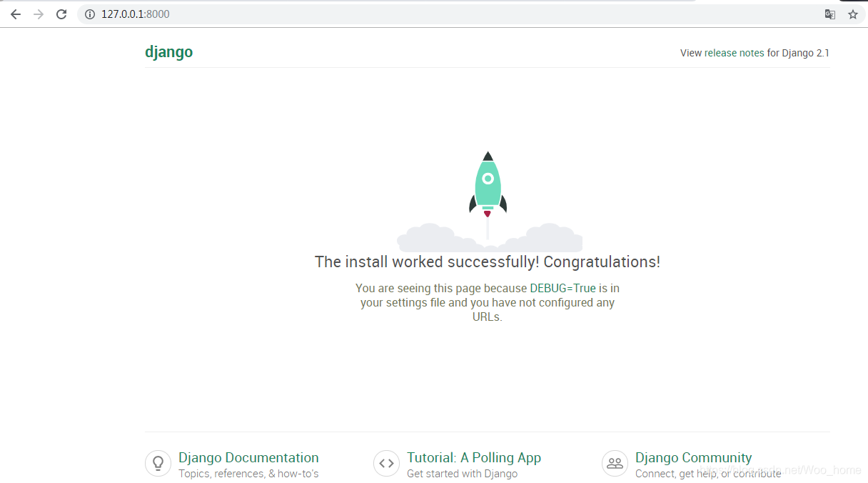
Task: Click the lightbulb Documentation icon
Action: coord(158,463)
